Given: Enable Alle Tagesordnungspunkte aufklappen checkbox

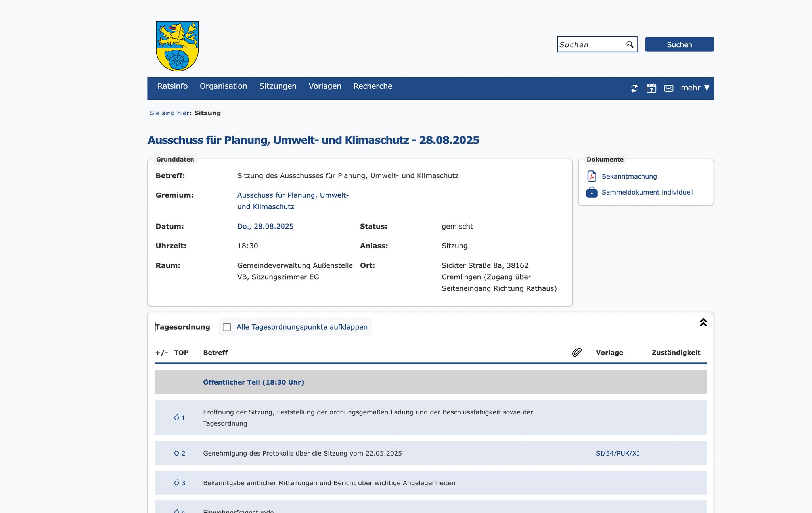Looking at the screenshot, I should point(227,327).
